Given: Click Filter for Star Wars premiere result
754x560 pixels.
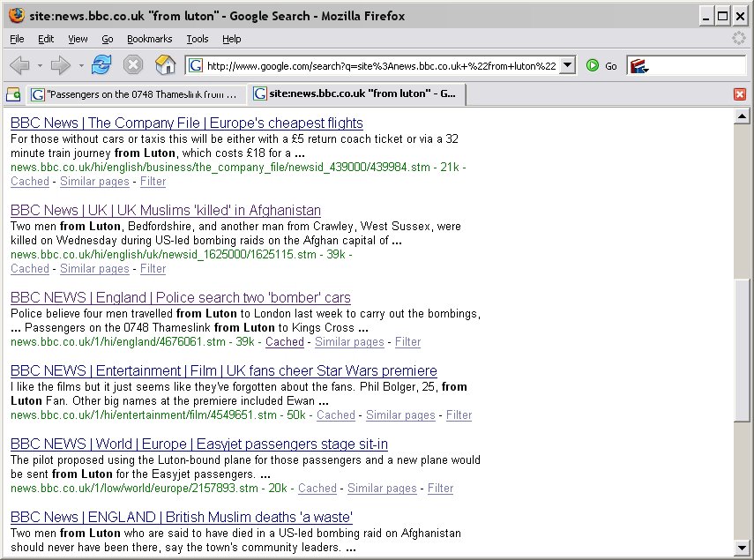Looking at the screenshot, I should coord(459,415).
